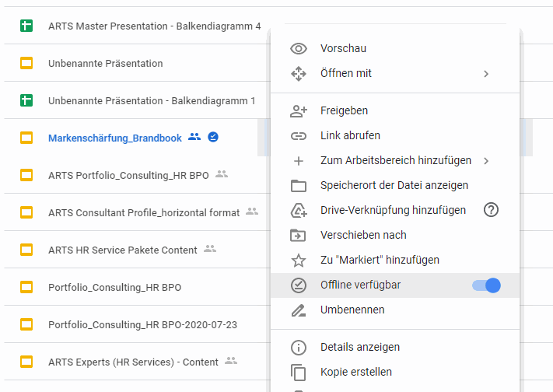Click the Slides icon of Unbenannte Präsentation
This screenshot has height=392, width=553.
point(26,63)
